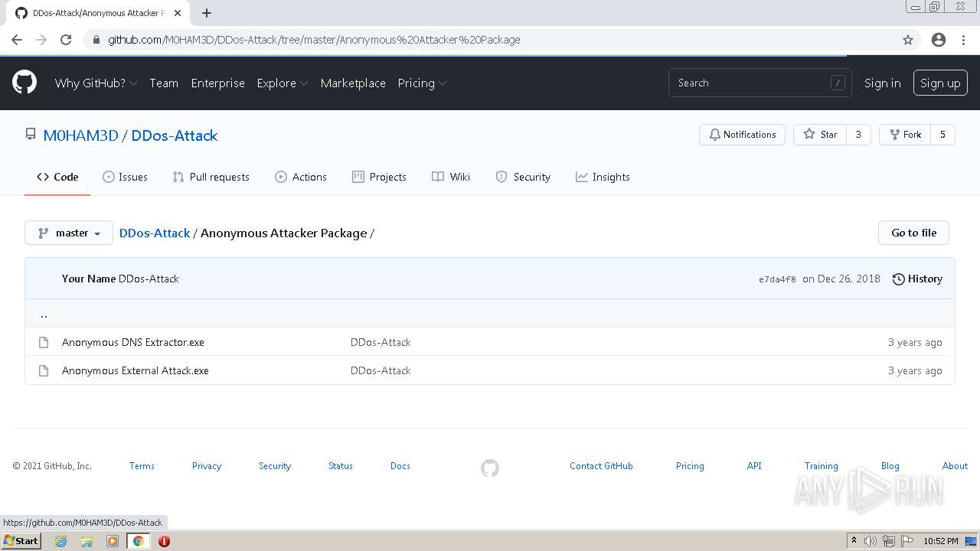
Task: Open Marketplace from the header
Action: tap(353, 83)
